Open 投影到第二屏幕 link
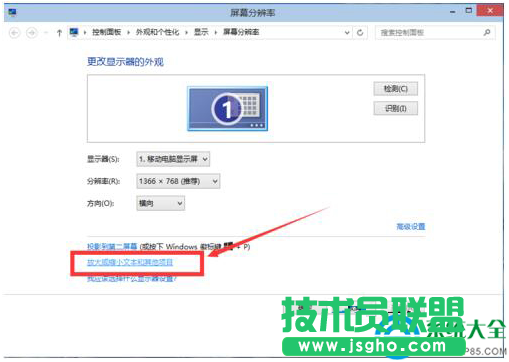The height and width of the screenshot is (362, 509). pos(112,246)
